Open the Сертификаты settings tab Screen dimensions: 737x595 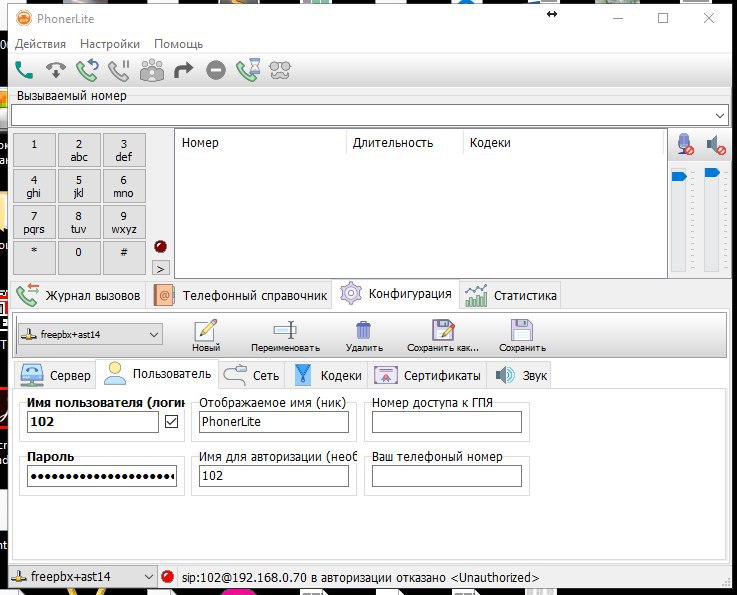[427, 376]
